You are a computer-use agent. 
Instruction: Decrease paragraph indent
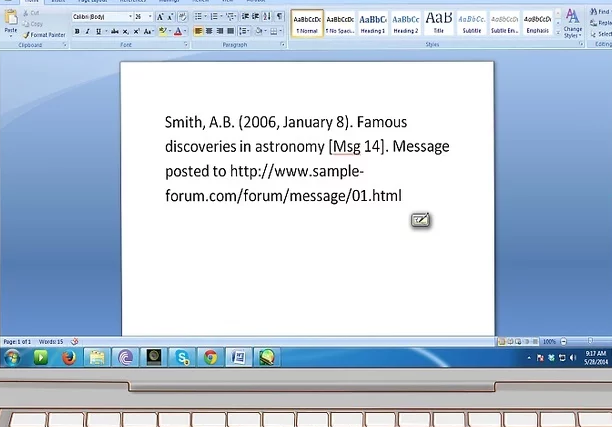coord(245,16)
